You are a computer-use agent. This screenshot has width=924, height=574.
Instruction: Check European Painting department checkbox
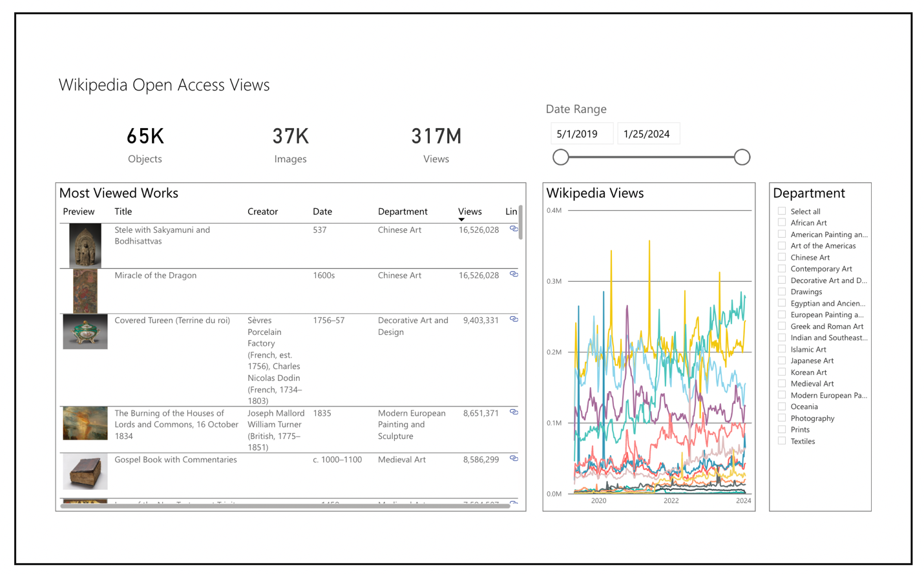coord(782,314)
